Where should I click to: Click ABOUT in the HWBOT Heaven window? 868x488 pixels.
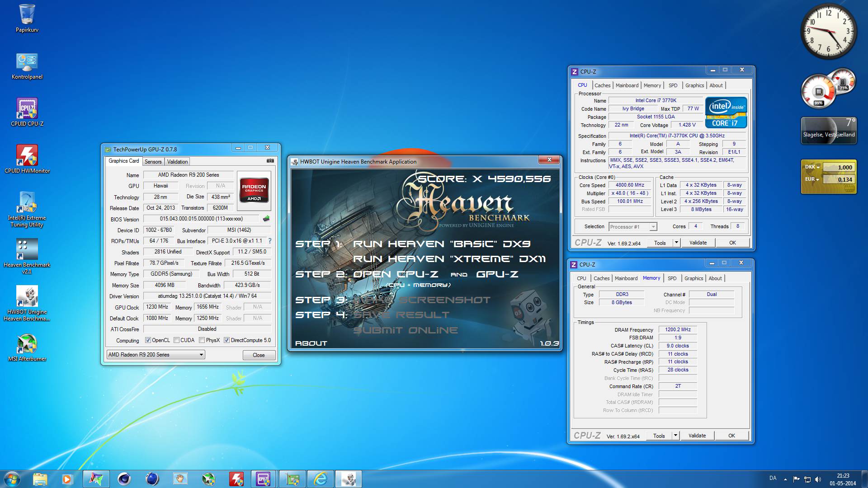pos(311,343)
